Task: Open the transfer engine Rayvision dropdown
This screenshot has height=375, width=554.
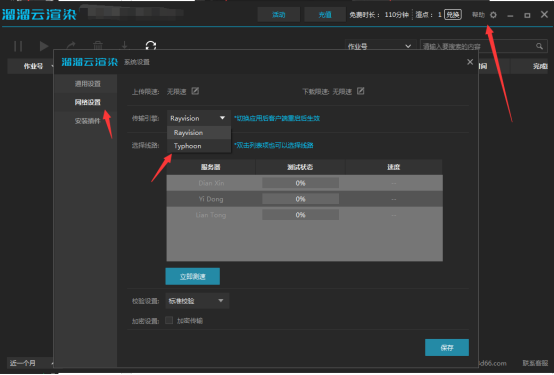Action: click(199, 118)
